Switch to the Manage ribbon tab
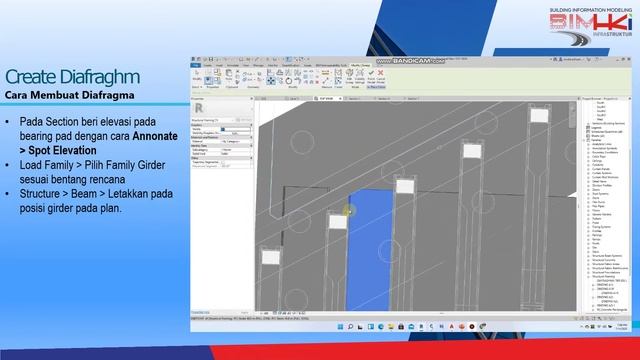This screenshot has height=360, width=640. tap(258, 65)
